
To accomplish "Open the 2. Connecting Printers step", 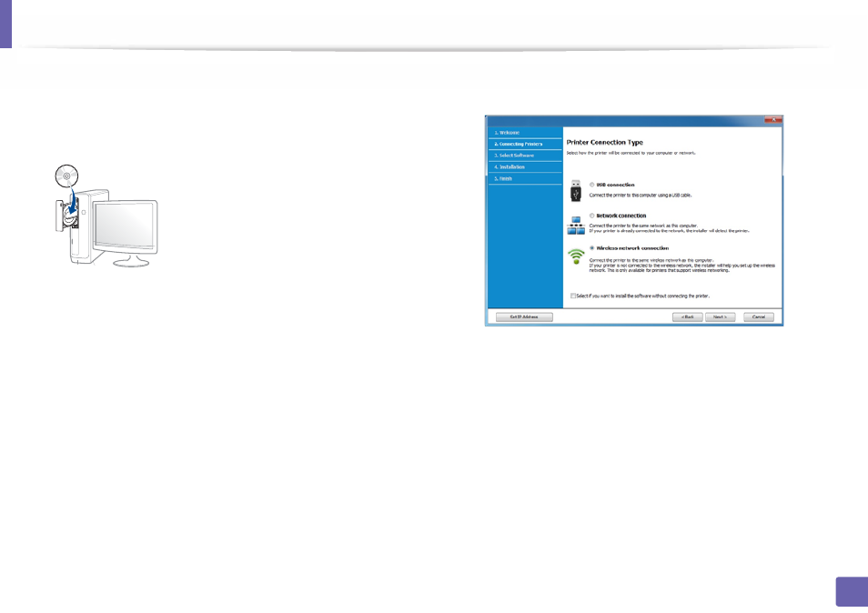I will (x=525, y=144).
